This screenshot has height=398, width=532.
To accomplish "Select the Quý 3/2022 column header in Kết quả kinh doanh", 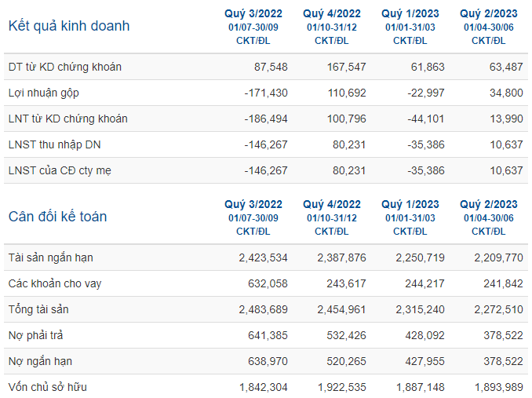I will click(x=253, y=27).
